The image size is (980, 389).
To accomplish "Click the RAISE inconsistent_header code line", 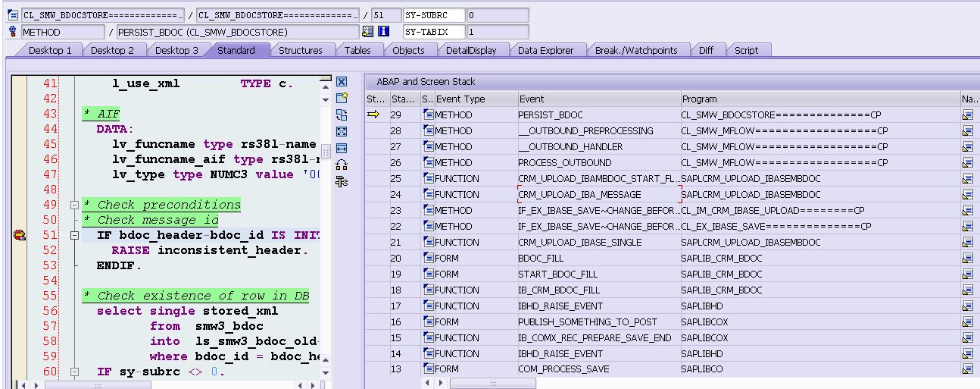I will (209, 250).
